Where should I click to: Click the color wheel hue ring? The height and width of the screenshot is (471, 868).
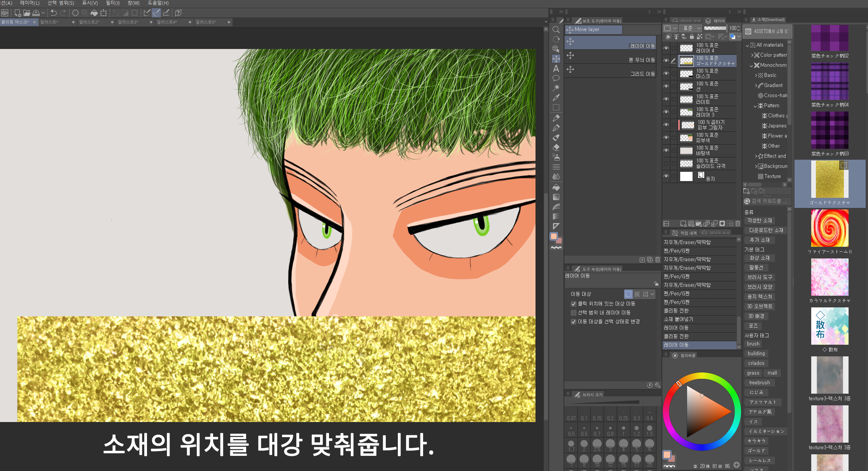(702, 376)
